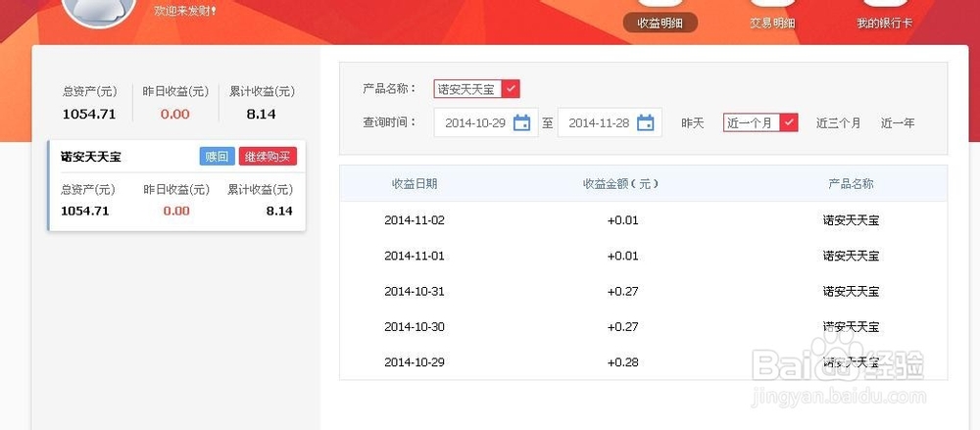Click the end date field 2014-11-28
Viewport: 980px width, 430px height.
[610, 122]
